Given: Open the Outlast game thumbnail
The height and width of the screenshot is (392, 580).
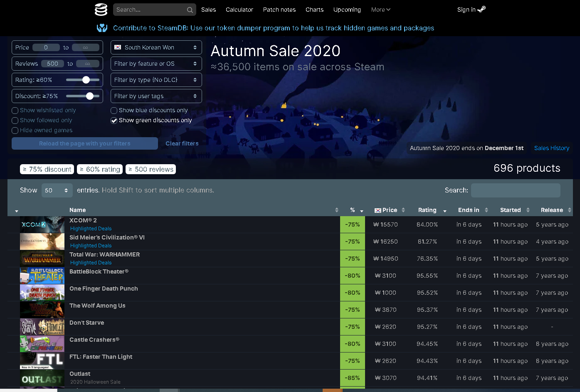Looking at the screenshot, I should [42, 378].
